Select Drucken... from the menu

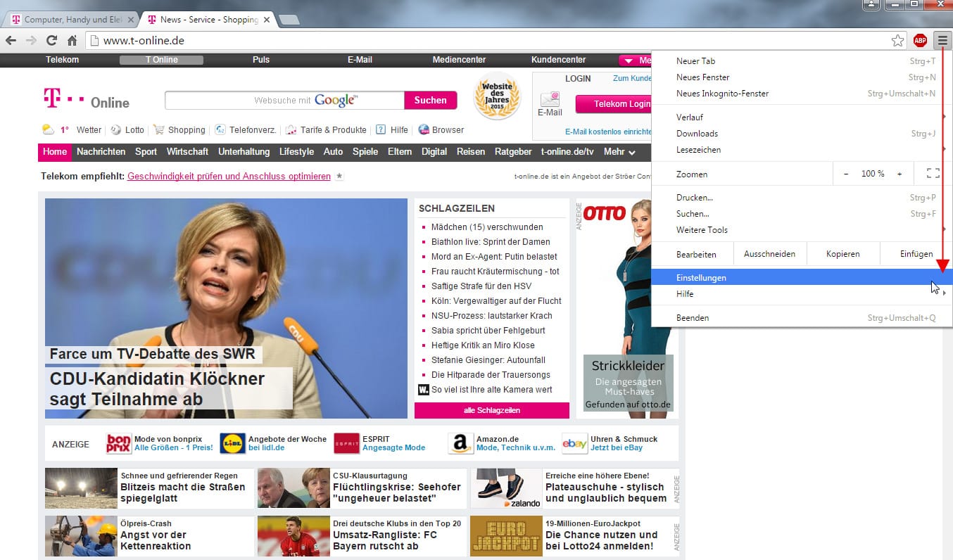pyautogui.click(x=802, y=198)
